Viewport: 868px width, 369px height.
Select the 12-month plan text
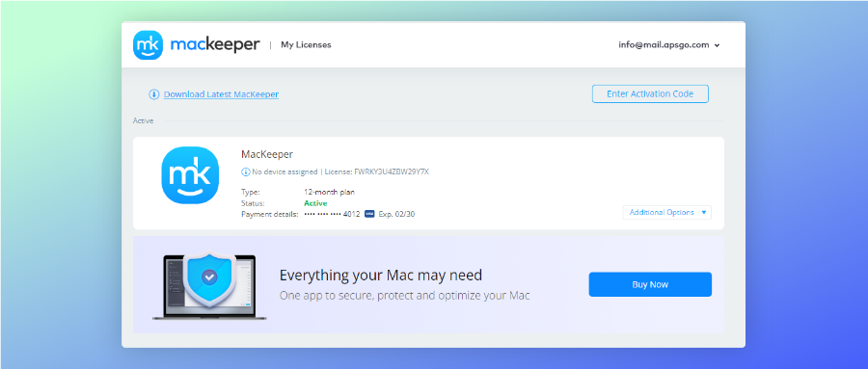(x=329, y=193)
